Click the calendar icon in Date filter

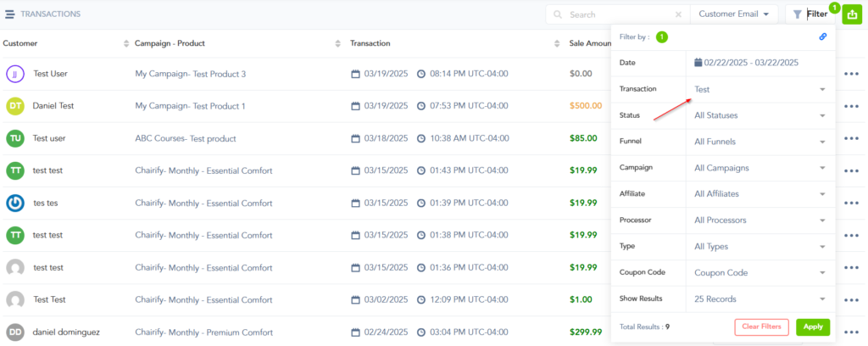tap(698, 63)
